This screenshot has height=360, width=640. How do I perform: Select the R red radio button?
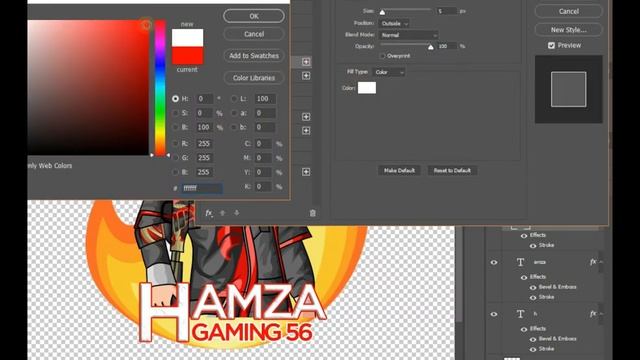[x=176, y=144]
